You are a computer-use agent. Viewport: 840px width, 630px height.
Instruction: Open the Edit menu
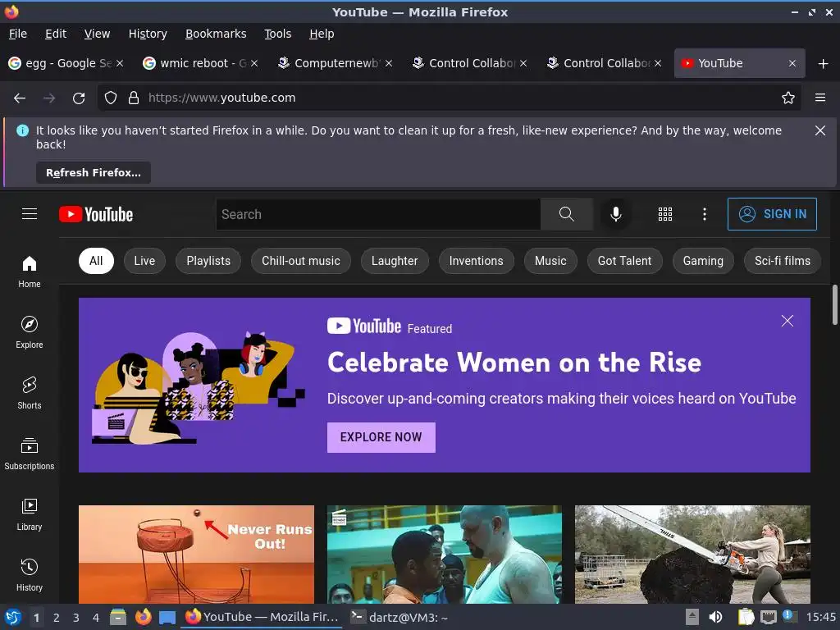pos(56,34)
